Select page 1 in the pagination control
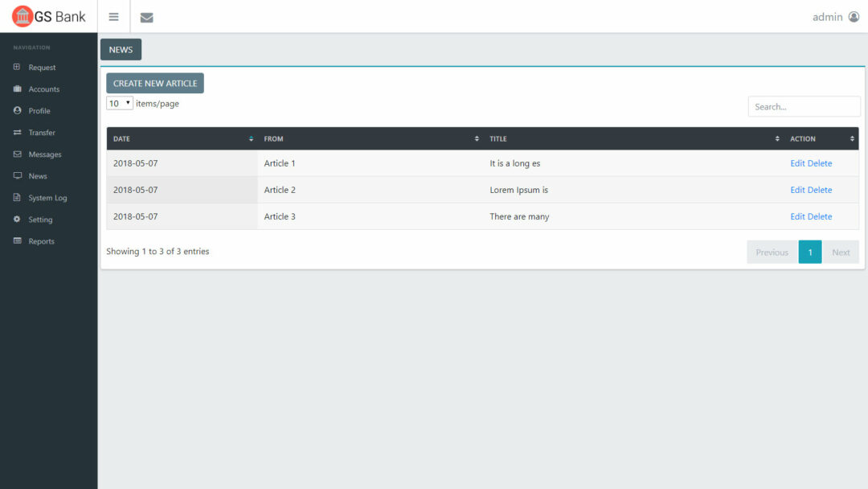 pos(810,252)
